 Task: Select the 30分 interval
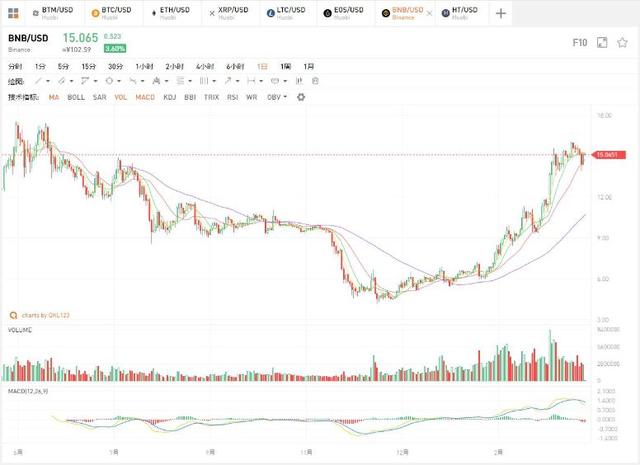point(116,67)
